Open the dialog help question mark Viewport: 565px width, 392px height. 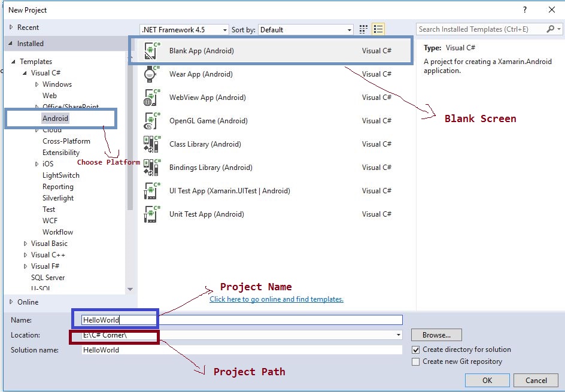525,10
